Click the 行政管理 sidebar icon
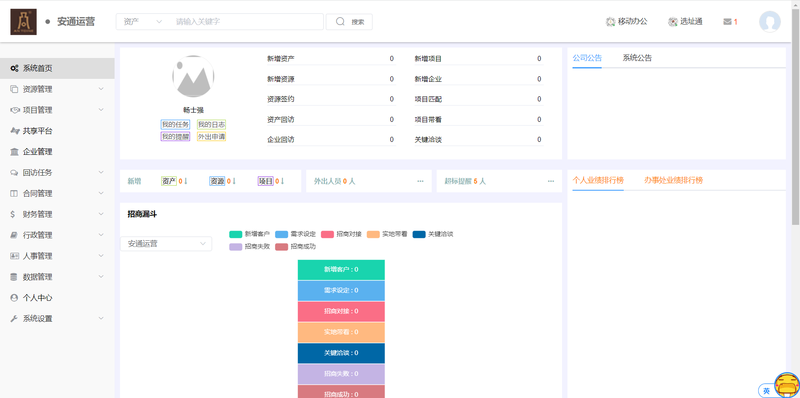Screen dimensions: 800x398 (14, 235)
